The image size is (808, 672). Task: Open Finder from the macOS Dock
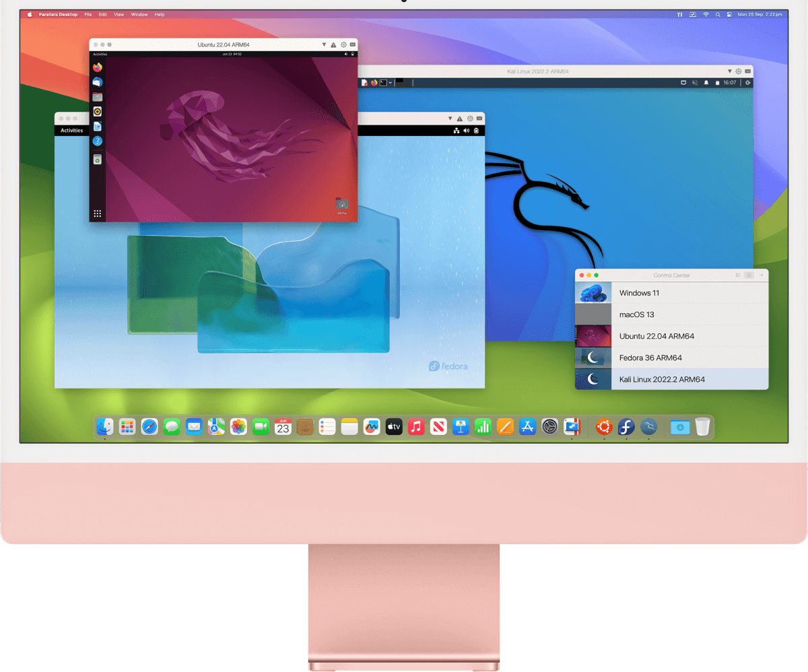tap(105, 426)
